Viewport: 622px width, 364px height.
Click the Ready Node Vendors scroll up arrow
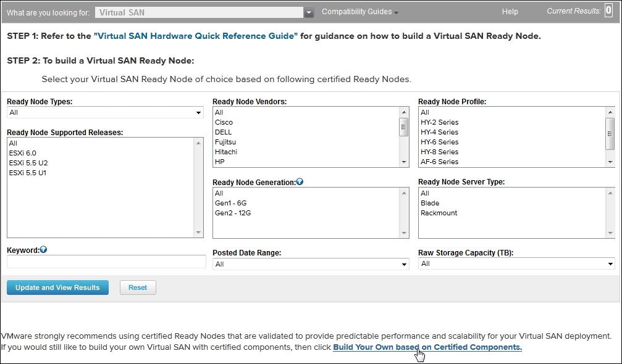(404, 112)
